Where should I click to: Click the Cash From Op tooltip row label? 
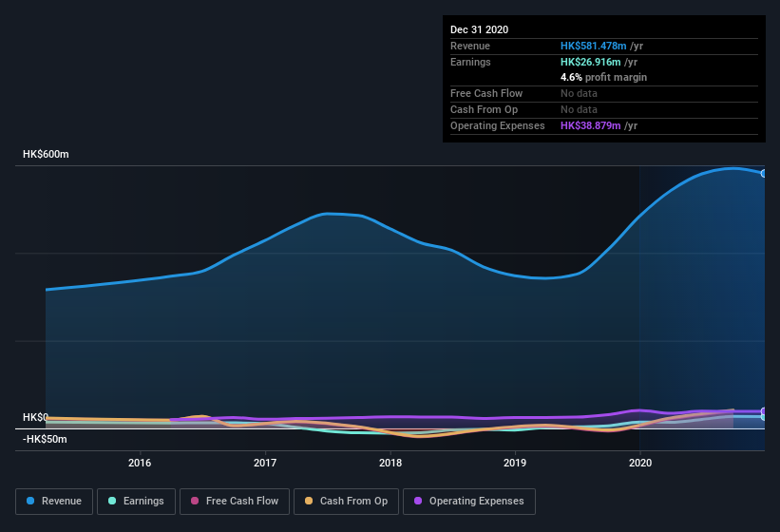click(x=484, y=109)
